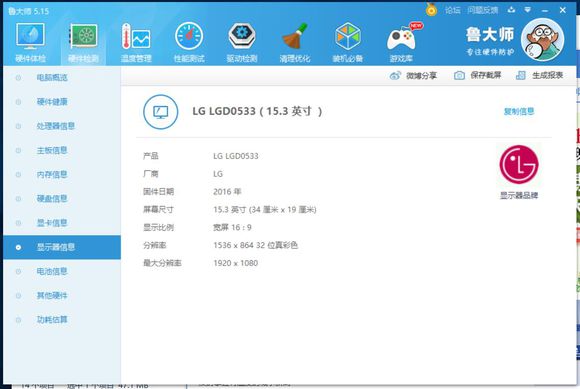
Task: Click 微博分享 share to Weibo
Action: pos(421,76)
